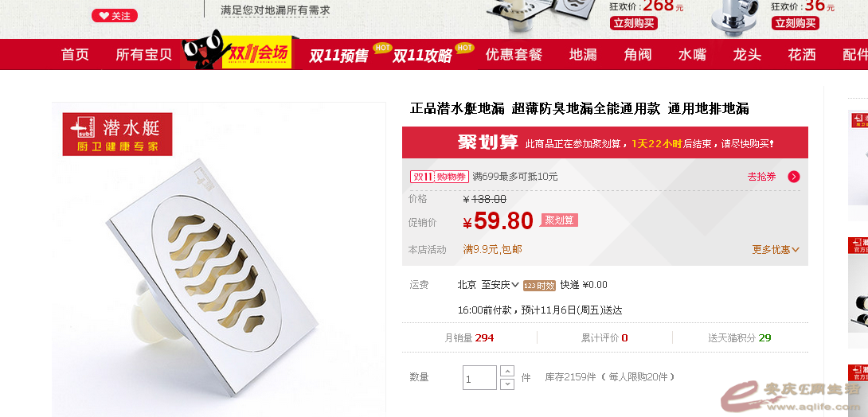Click the 去抢券 link
This screenshot has width=868, height=417.
point(762,177)
